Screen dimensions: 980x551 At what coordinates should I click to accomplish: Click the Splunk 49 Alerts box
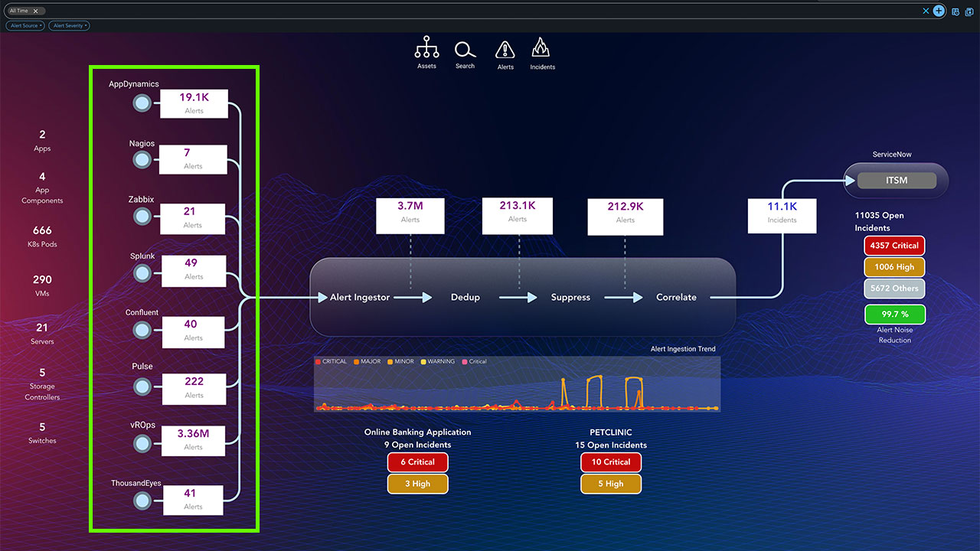coord(192,269)
